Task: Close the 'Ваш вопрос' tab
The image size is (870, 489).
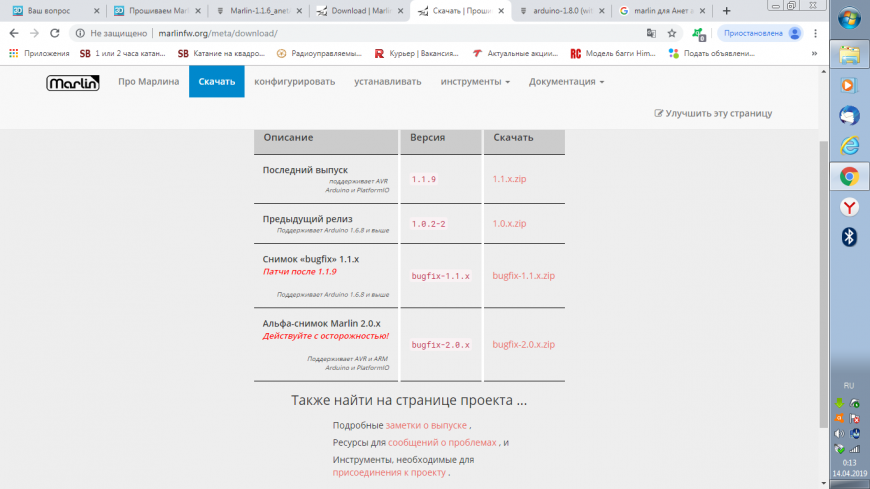Action: tap(96, 11)
